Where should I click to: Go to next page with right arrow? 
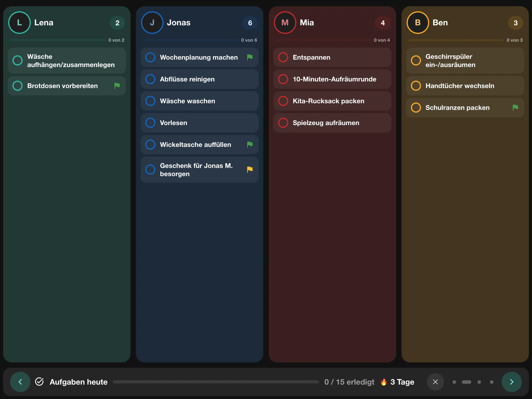(512, 382)
